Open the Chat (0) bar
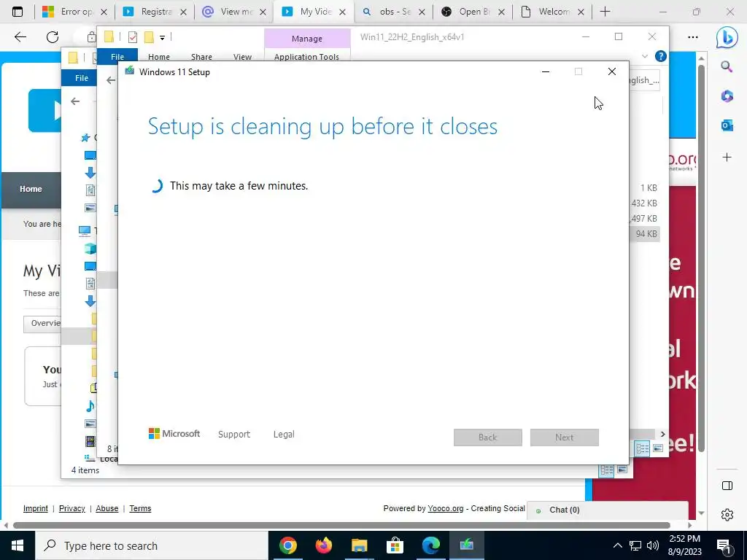Image resolution: width=747 pixels, height=560 pixels. [x=608, y=510]
